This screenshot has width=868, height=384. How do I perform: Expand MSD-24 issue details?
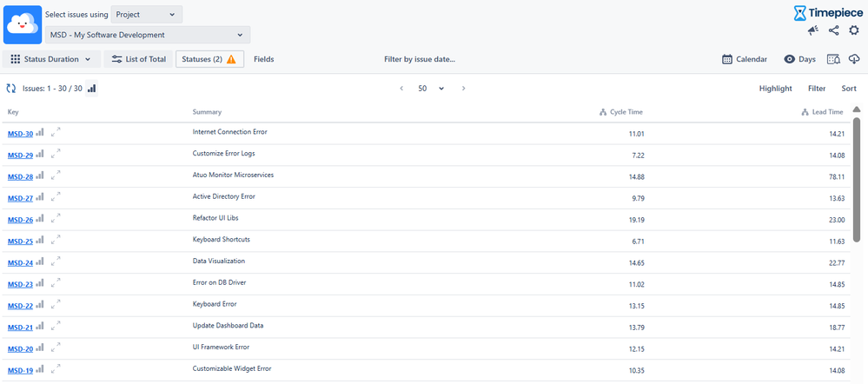(56, 262)
